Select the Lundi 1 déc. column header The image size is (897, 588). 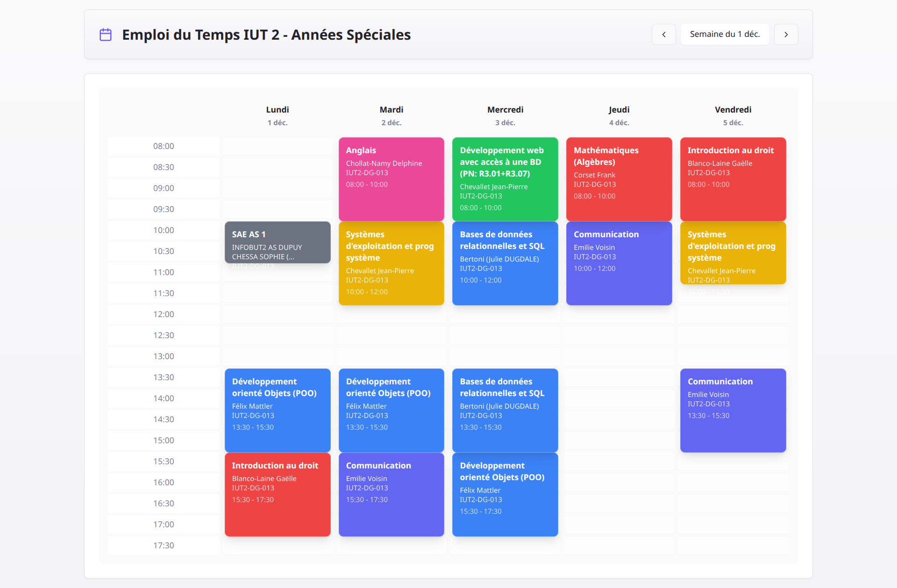pos(278,115)
